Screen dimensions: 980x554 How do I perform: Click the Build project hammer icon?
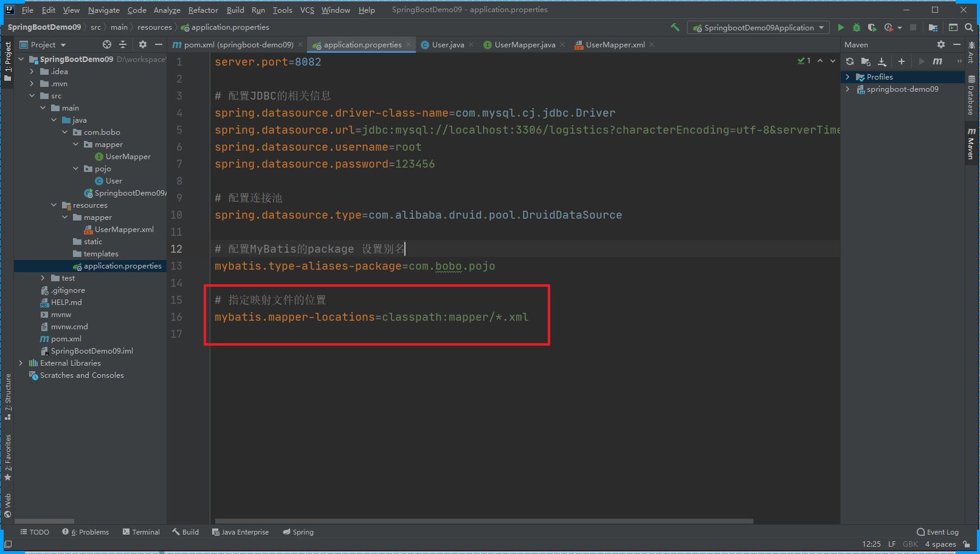[675, 27]
